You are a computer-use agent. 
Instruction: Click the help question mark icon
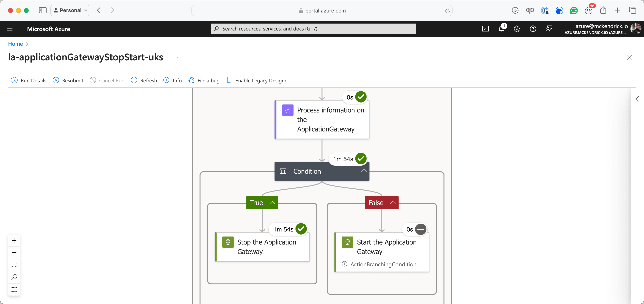point(533,29)
